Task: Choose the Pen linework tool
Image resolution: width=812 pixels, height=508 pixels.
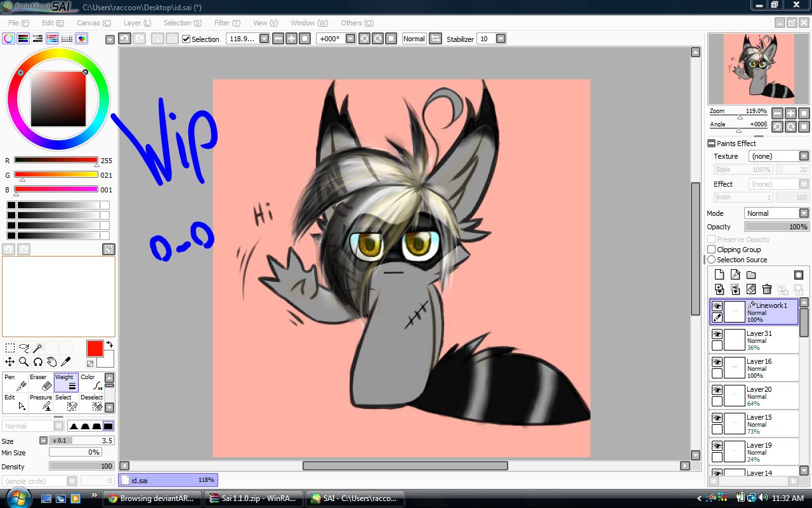Action: pos(15,382)
